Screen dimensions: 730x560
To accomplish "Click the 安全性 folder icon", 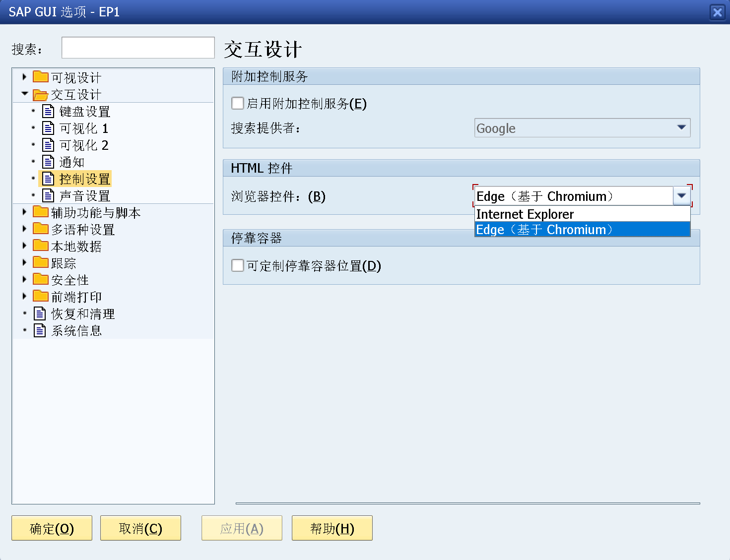I will tap(41, 279).
